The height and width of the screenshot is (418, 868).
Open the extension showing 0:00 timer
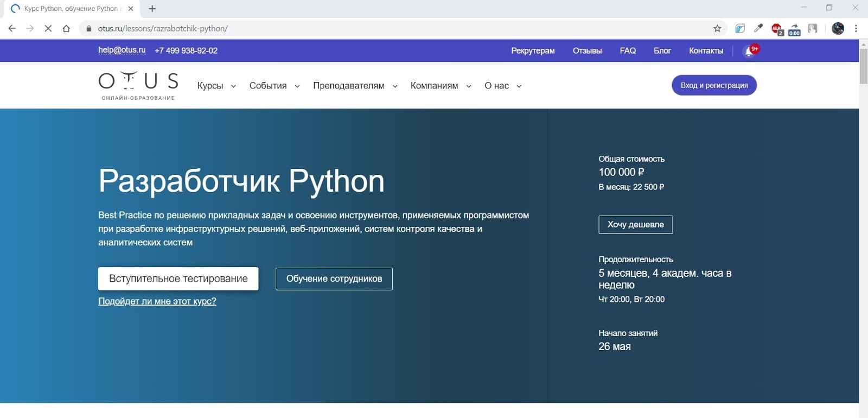(x=795, y=29)
